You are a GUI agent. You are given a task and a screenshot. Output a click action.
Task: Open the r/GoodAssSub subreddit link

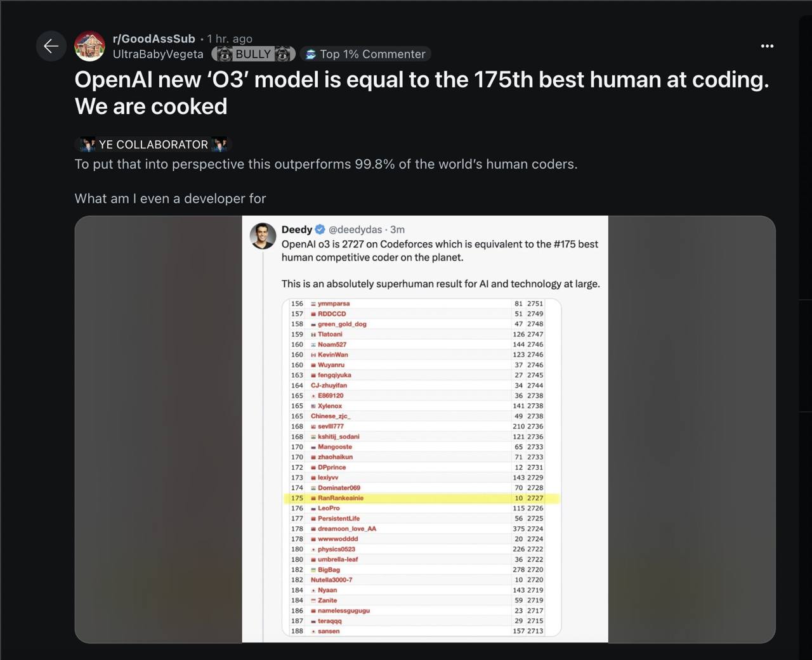pyautogui.click(x=154, y=39)
